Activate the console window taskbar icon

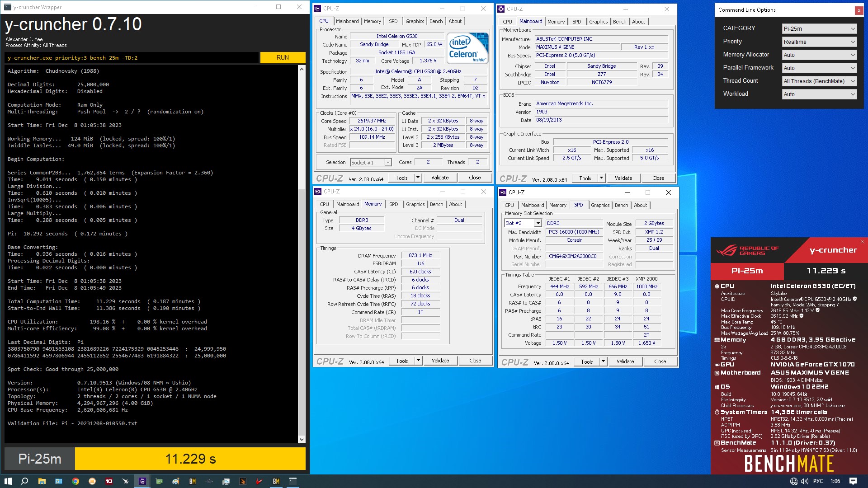click(x=293, y=481)
